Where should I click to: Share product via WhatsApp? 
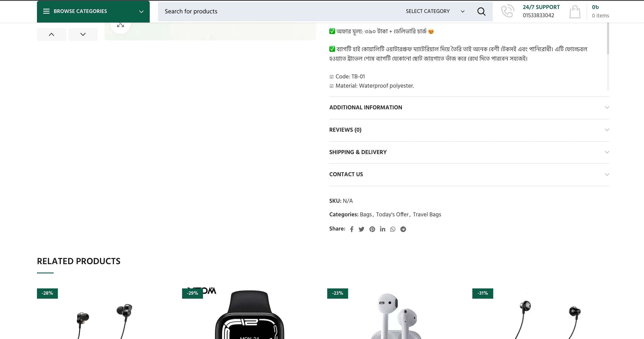[393, 229]
